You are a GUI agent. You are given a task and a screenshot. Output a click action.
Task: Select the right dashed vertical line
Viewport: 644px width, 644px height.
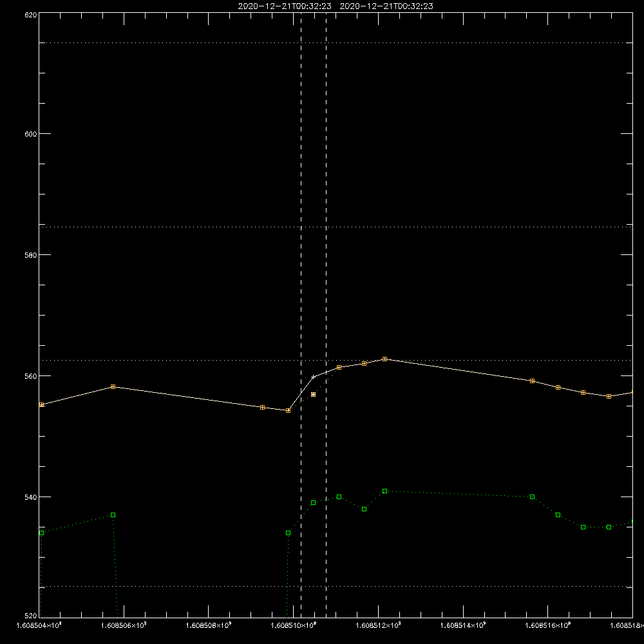326,315
